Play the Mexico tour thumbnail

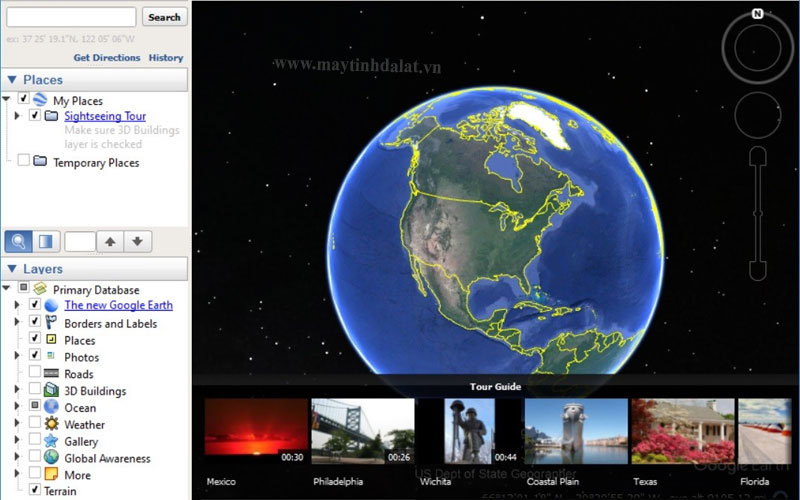point(256,431)
